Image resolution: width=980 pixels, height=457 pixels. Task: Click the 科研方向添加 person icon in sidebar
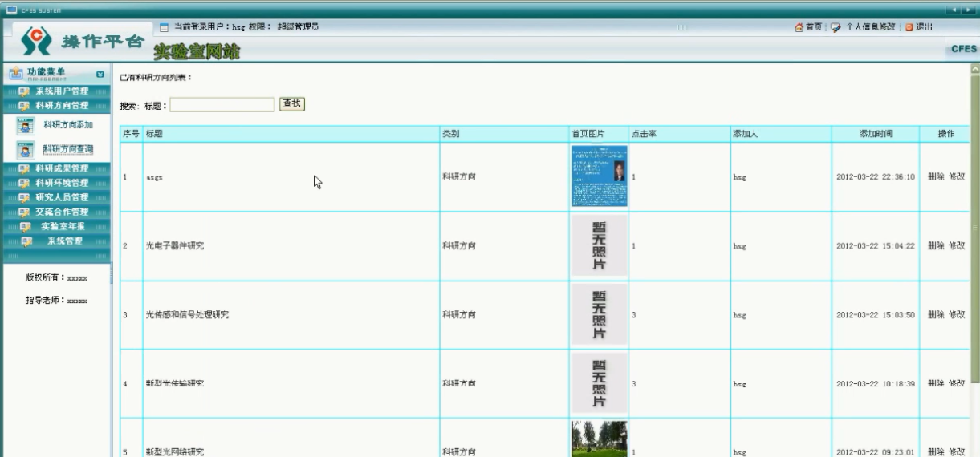point(24,125)
